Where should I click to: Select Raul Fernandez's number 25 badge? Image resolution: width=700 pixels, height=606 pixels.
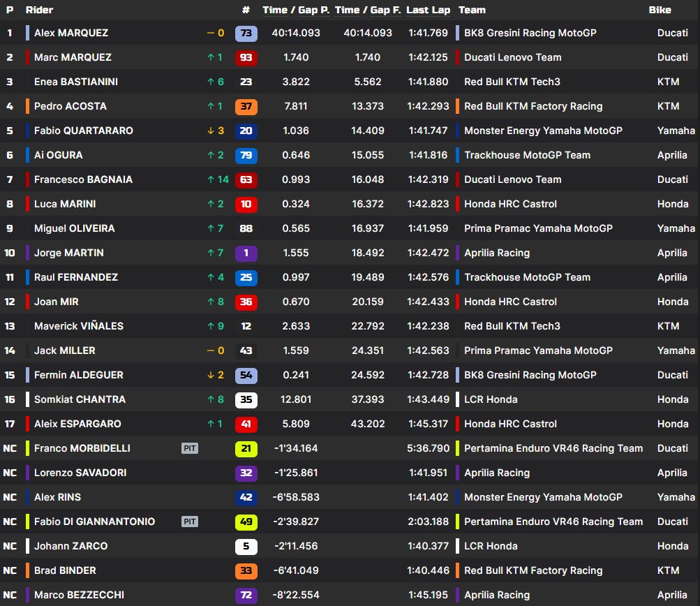(x=246, y=277)
